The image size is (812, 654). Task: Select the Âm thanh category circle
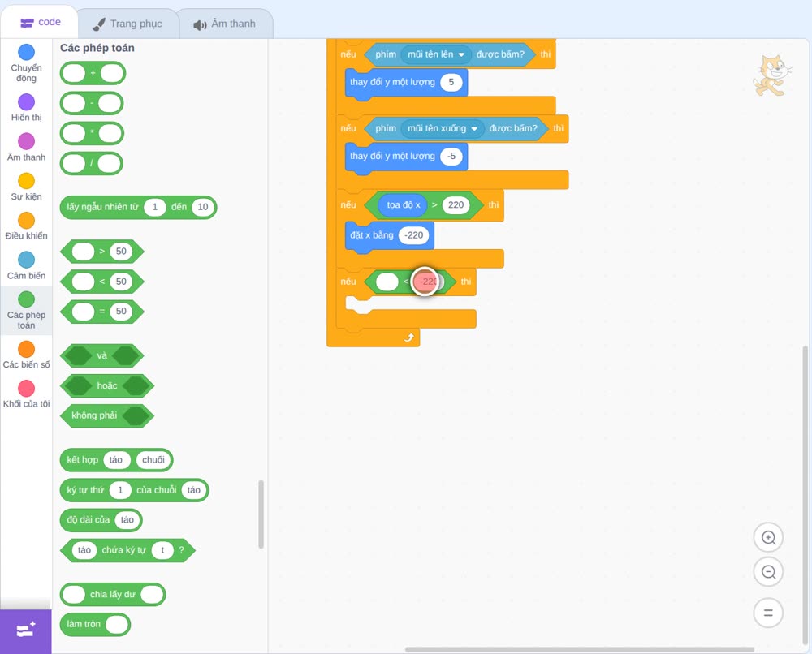27,140
